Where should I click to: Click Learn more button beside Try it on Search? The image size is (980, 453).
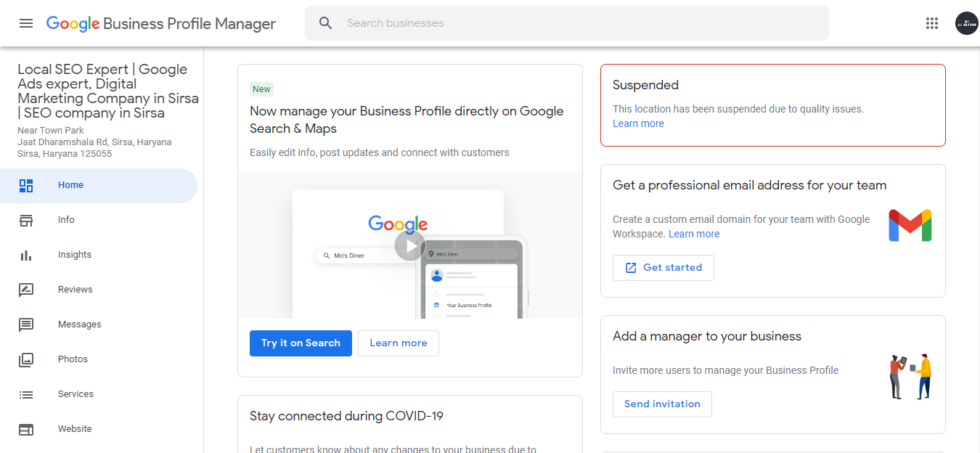click(399, 343)
